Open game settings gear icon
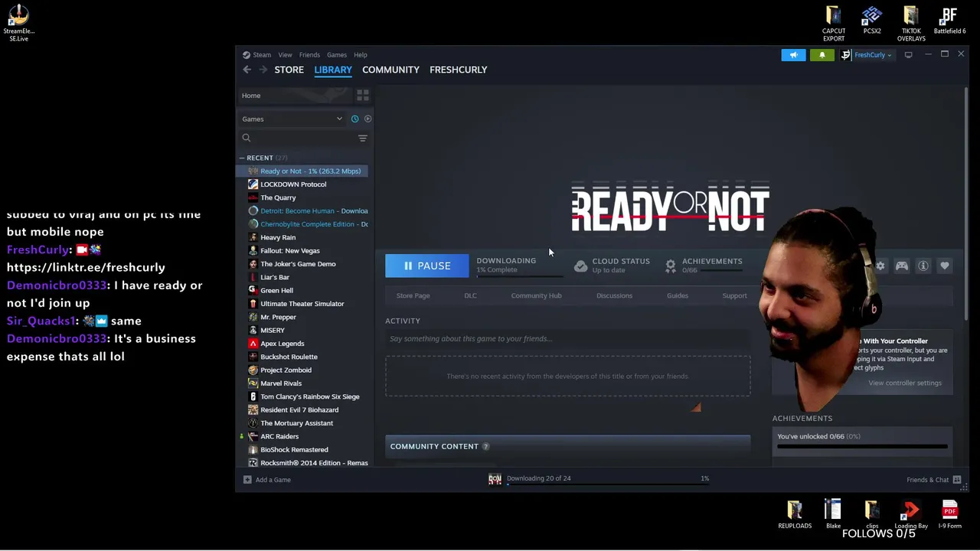The width and height of the screenshot is (980, 551). point(880,266)
